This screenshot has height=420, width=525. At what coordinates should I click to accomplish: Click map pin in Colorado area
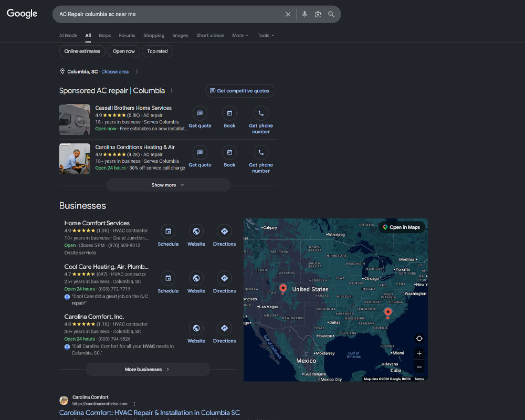(x=283, y=288)
